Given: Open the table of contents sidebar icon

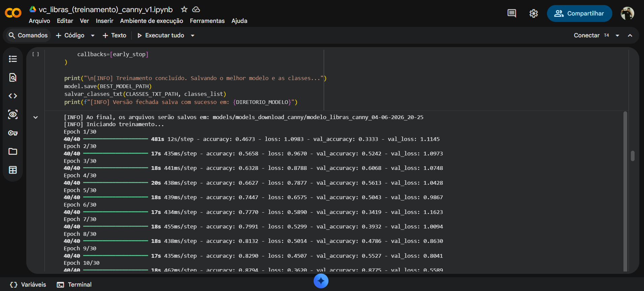Looking at the screenshot, I should tap(13, 59).
